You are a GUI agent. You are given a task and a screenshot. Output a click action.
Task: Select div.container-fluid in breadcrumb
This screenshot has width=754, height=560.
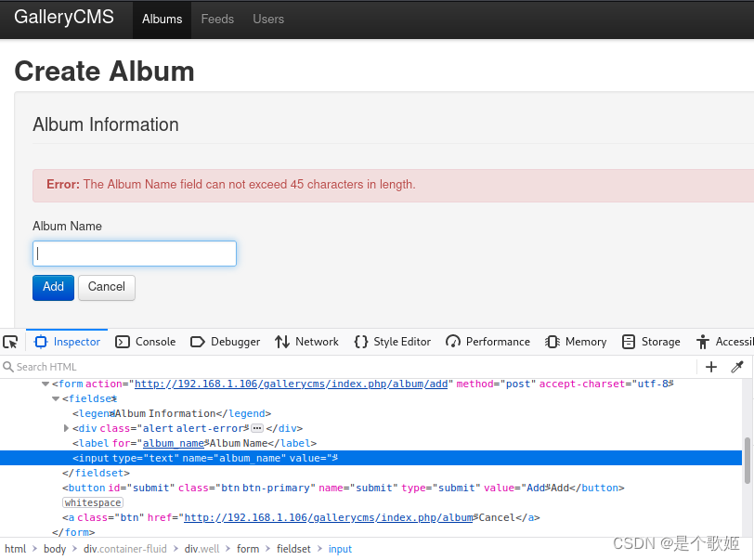pos(125,549)
